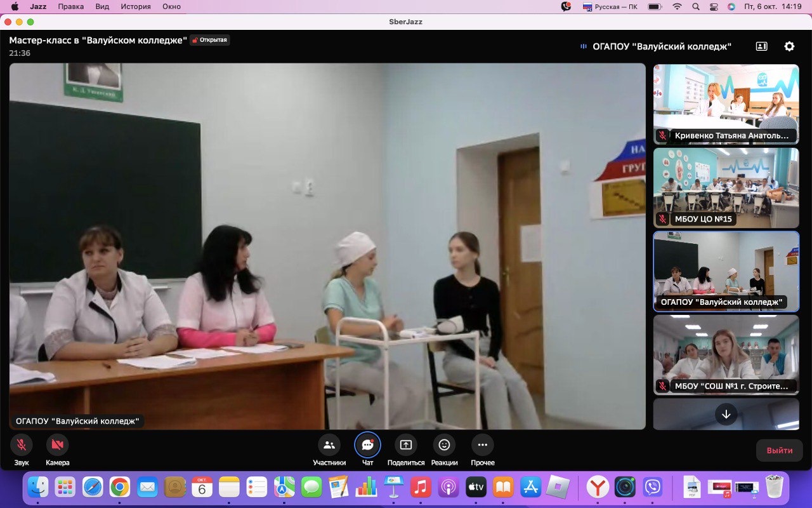Open Apple TV from the Dock
This screenshot has height=508, width=812.
pos(476,487)
